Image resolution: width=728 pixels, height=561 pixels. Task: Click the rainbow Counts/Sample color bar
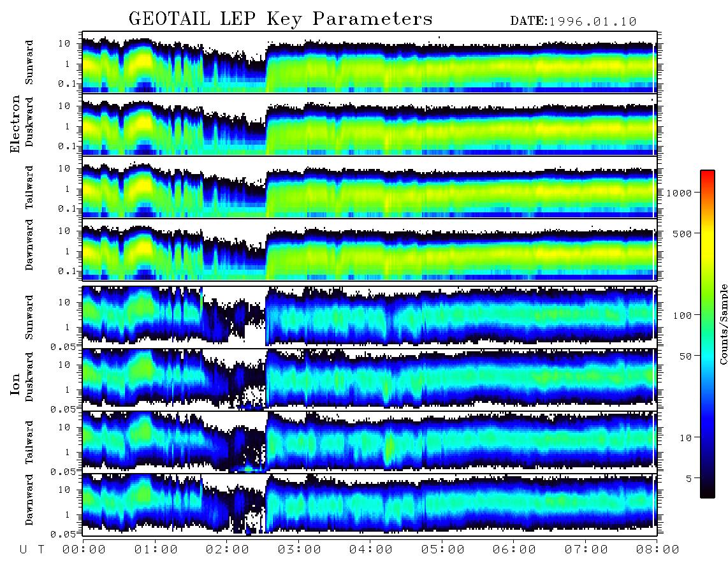pyautogui.click(x=707, y=334)
